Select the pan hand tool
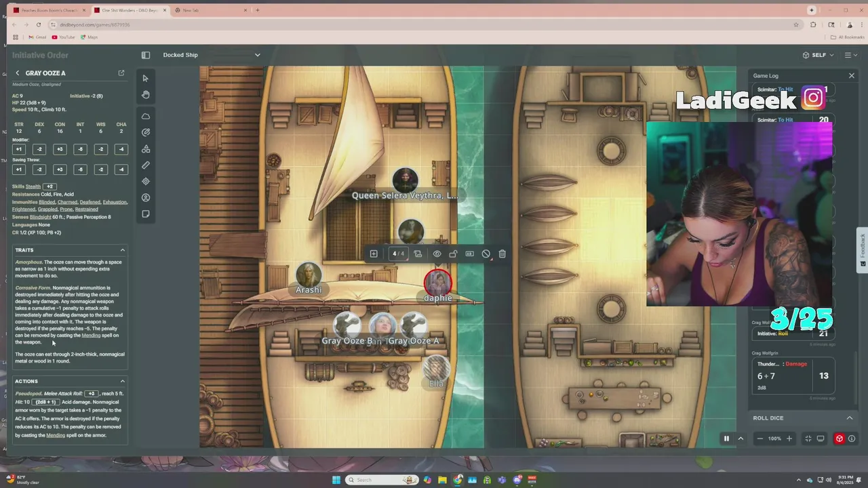This screenshot has width=868, height=488. coord(146,95)
